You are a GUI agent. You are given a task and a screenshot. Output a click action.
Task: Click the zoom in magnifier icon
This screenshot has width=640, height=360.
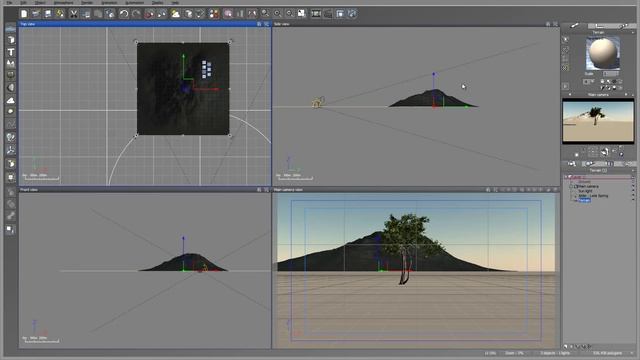[277, 14]
